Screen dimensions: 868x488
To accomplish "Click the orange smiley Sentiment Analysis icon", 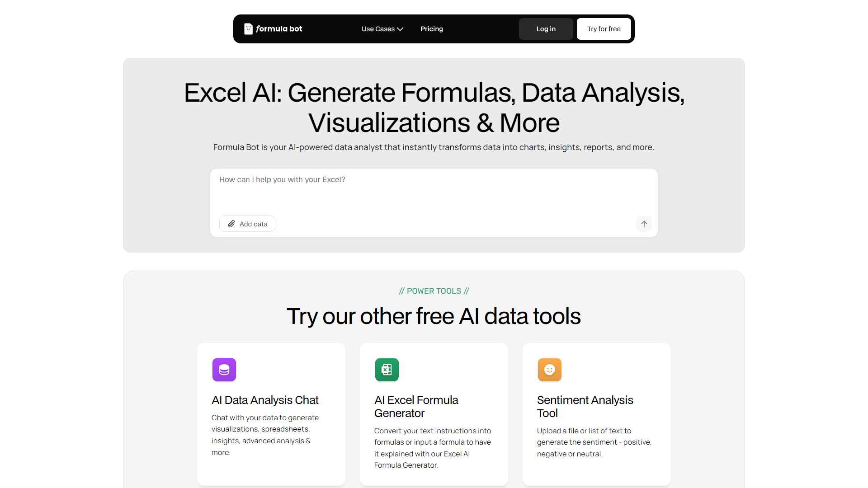I will [x=549, y=369].
